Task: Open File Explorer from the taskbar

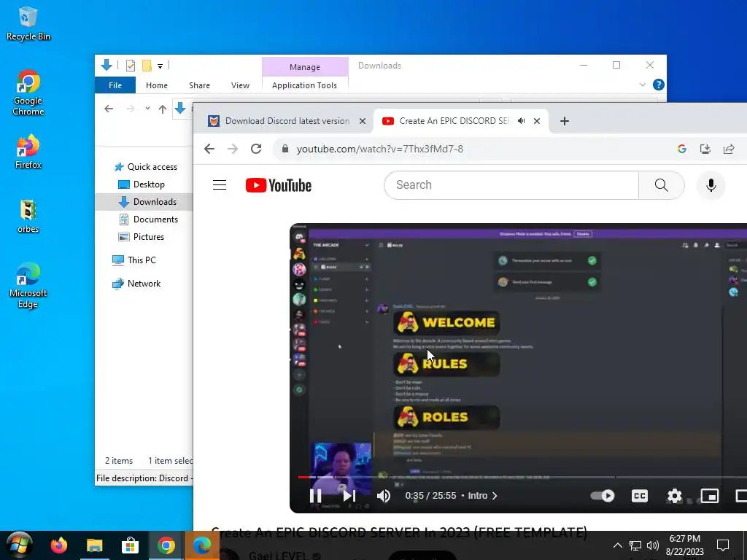Action: (94, 545)
